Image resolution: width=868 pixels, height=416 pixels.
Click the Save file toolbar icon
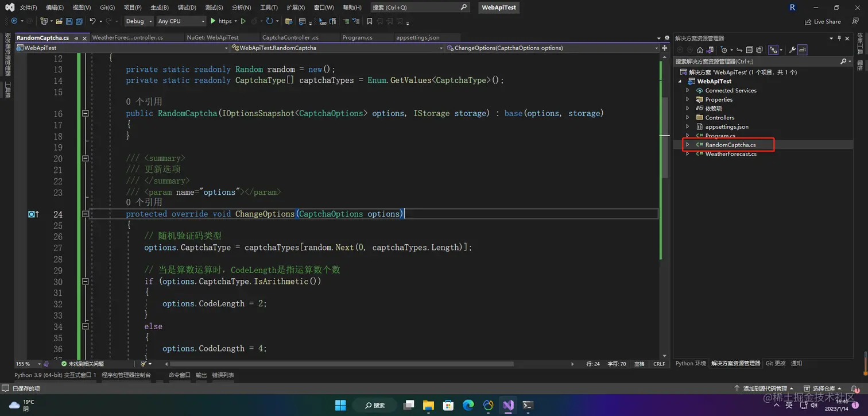[x=69, y=21]
